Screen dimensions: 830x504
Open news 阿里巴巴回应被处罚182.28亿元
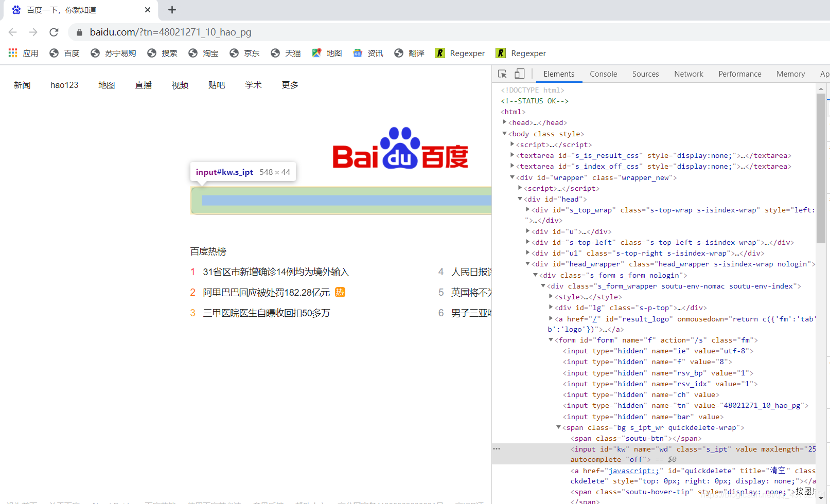tap(267, 293)
